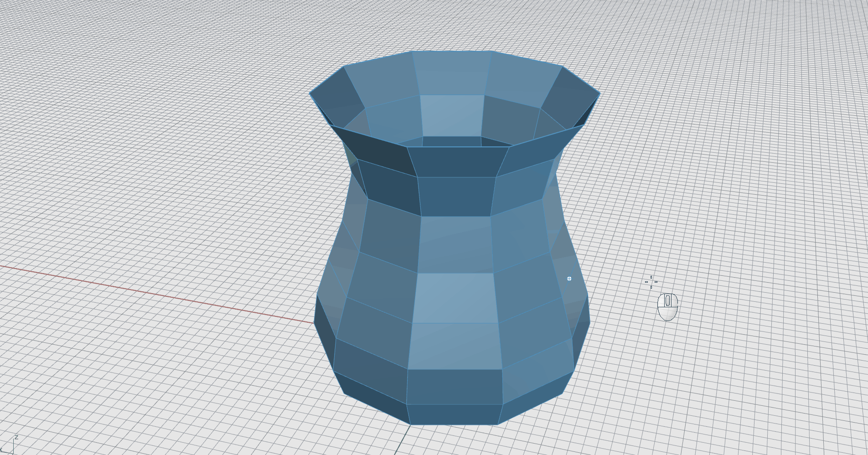Select the front-center outer face below the rim

pyautogui.click(x=457, y=162)
